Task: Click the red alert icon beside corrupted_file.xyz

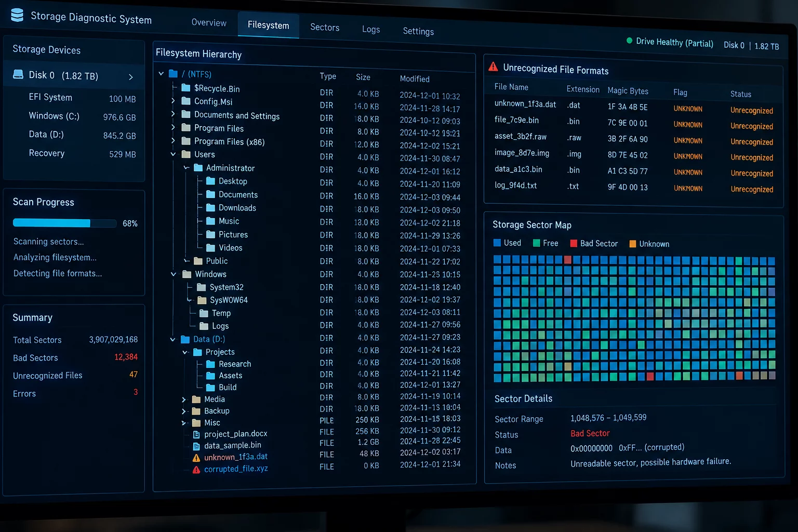Action: click(x=196, y=470)
